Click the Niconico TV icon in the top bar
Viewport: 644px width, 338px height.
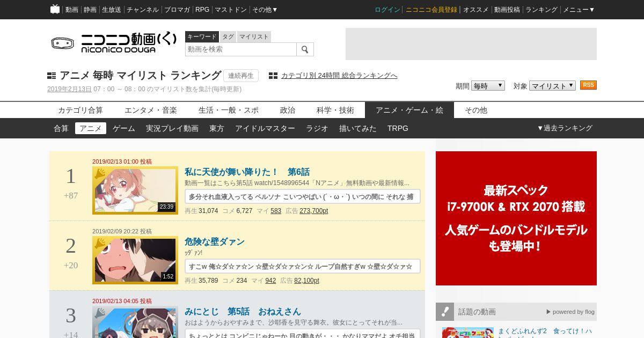point(55,9)
